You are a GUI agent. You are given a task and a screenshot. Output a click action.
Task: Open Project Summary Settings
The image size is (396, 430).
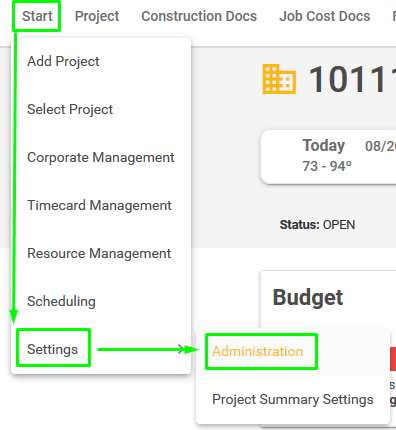(x=293, y=399)
